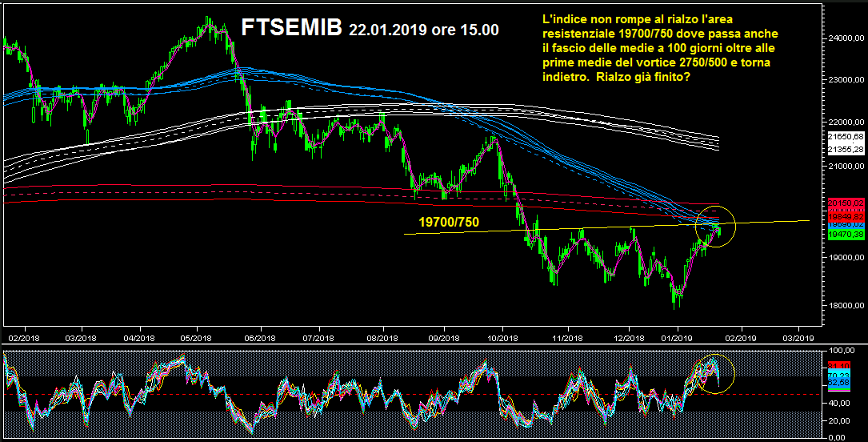Viewport: 868px width, 442px height.
Task: Click the 03/2019 date axis label
Action: click(798, 337)
